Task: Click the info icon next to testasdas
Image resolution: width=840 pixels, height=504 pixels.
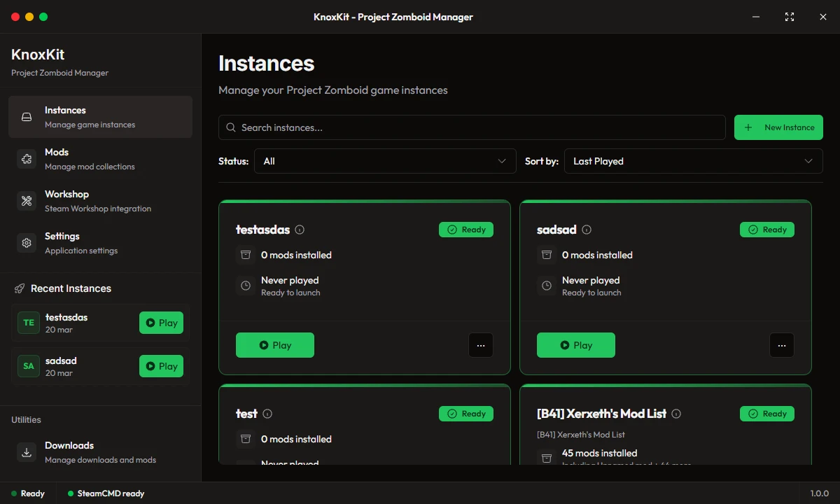Action: [x=300, y=230]
